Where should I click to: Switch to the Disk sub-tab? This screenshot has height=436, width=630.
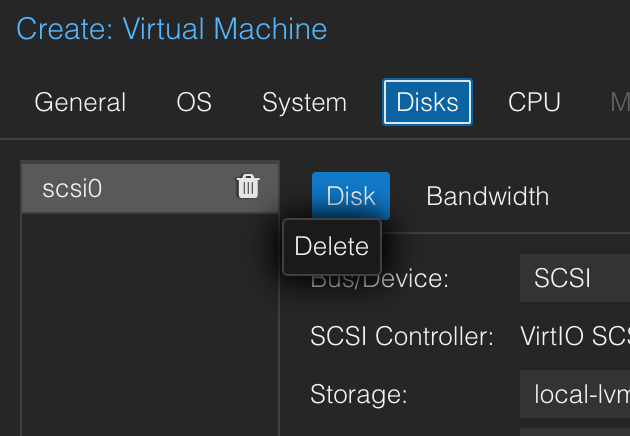[350, 196]
